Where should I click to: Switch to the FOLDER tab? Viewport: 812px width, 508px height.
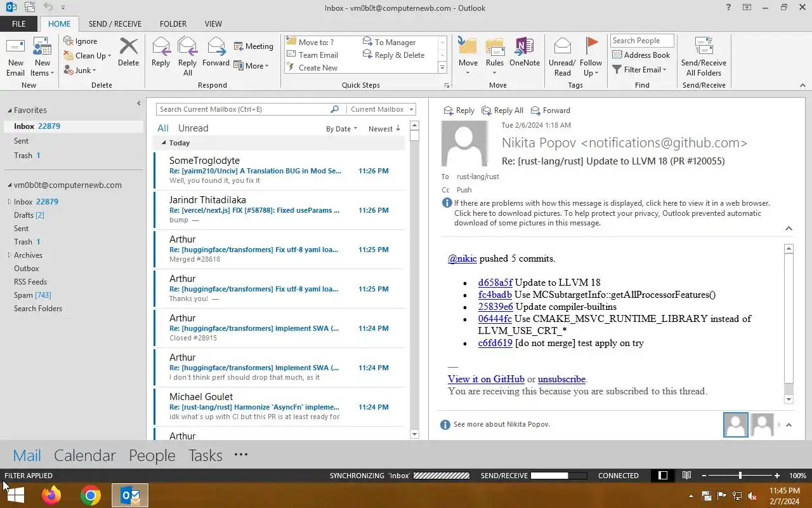click(173, 24)
